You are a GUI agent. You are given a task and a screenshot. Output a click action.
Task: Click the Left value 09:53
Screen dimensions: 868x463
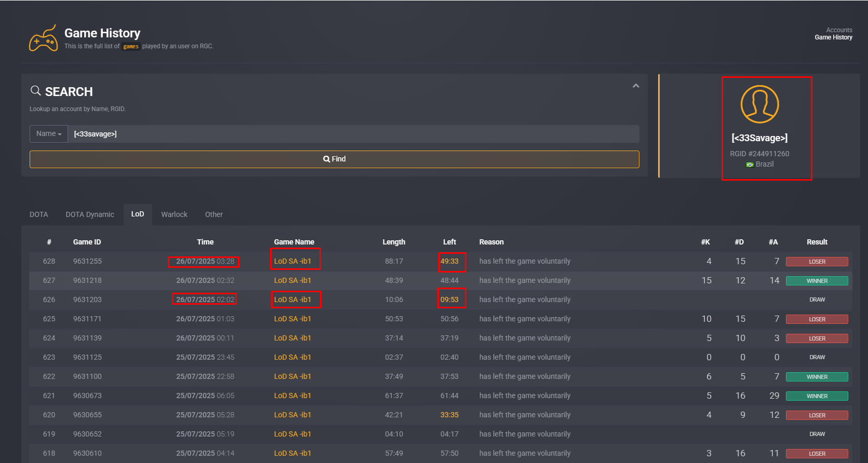point(449,299)
